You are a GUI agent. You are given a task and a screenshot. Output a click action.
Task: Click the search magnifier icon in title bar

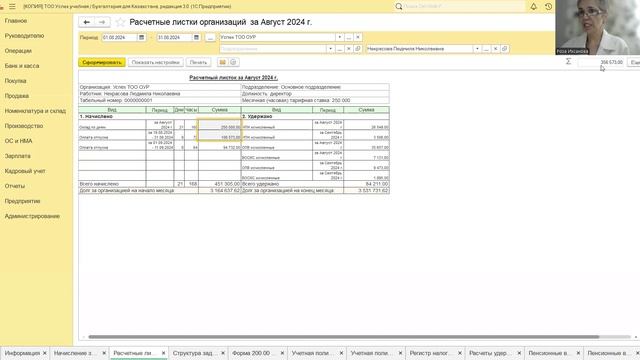[399, 7]
